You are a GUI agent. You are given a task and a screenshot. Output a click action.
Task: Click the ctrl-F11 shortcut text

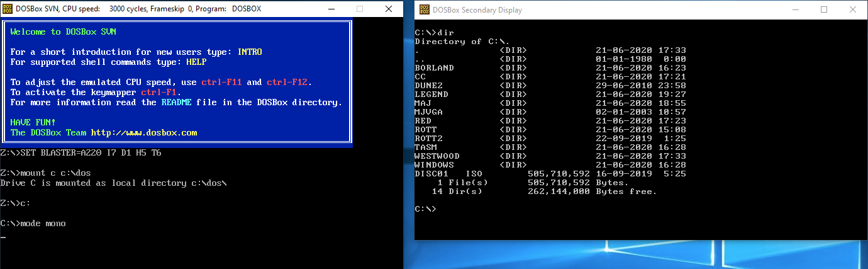pyautogui.click(x=221, y=83)
